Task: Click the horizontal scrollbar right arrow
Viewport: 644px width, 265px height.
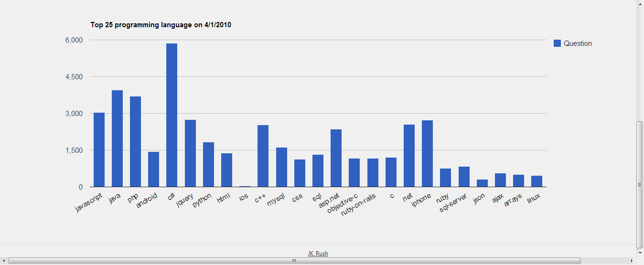Action: [x=632, y=261]
